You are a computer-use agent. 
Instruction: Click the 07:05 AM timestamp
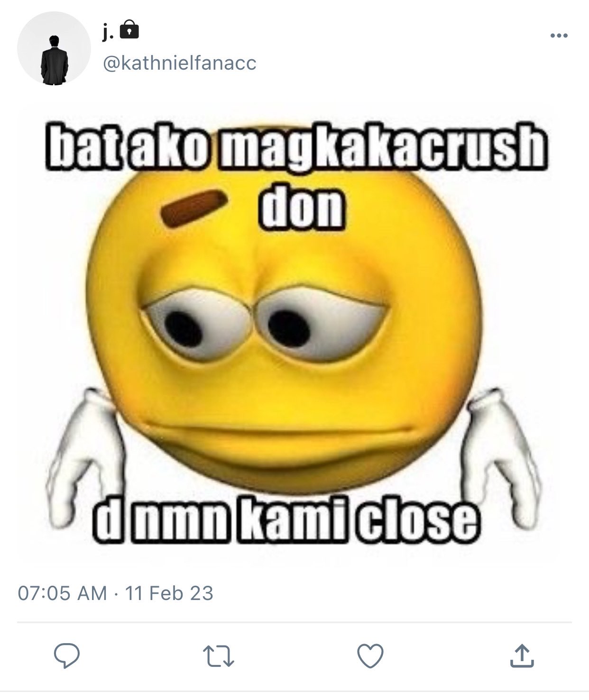tap(63, 593)
